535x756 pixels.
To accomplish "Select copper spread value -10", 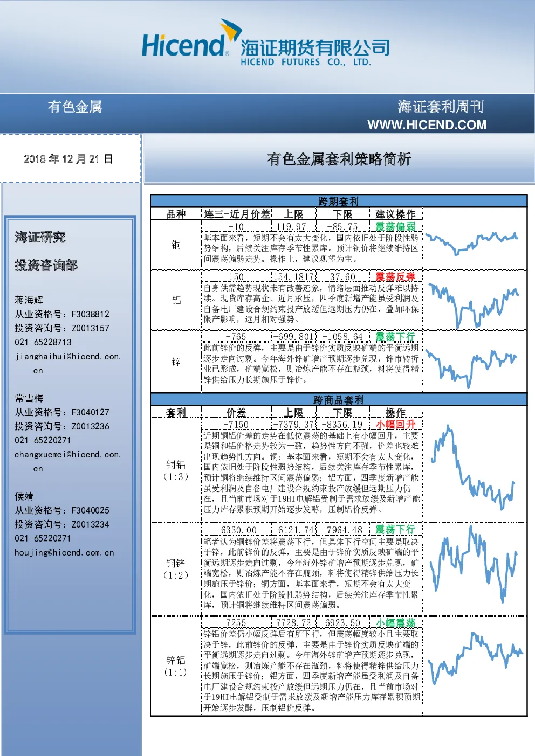I will [236, 227].
